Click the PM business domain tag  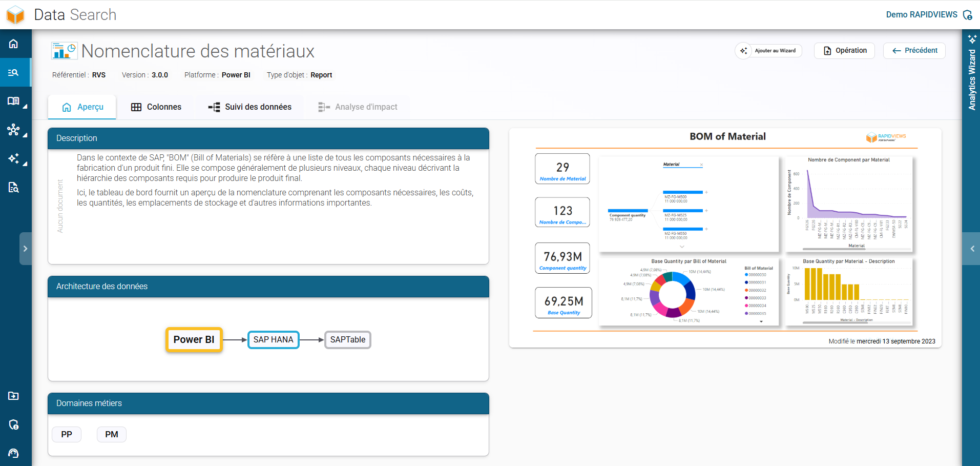[112, 434]
